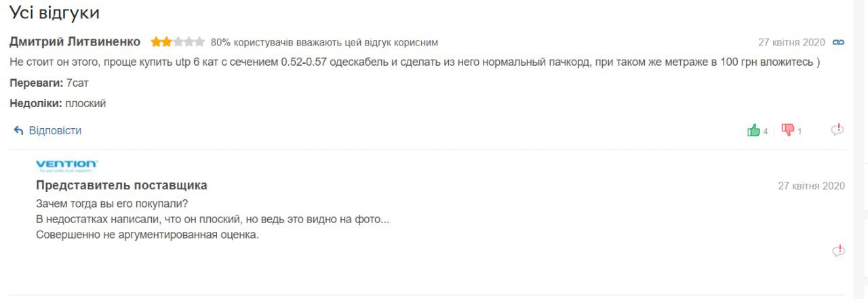
Task: Report the supplier representative's reply
Action: [x=838, y=252]
